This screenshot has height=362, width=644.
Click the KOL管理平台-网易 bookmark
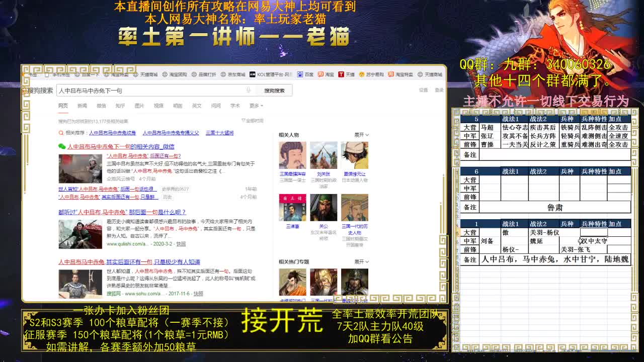click(x=262, y=74)
